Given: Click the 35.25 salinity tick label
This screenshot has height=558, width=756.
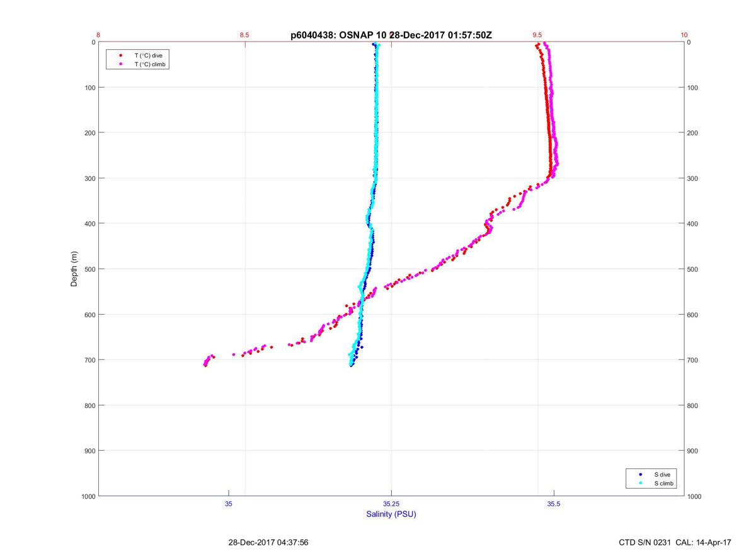Looking at the screenshot, I should pyautogui.click(x=391, y=504).
